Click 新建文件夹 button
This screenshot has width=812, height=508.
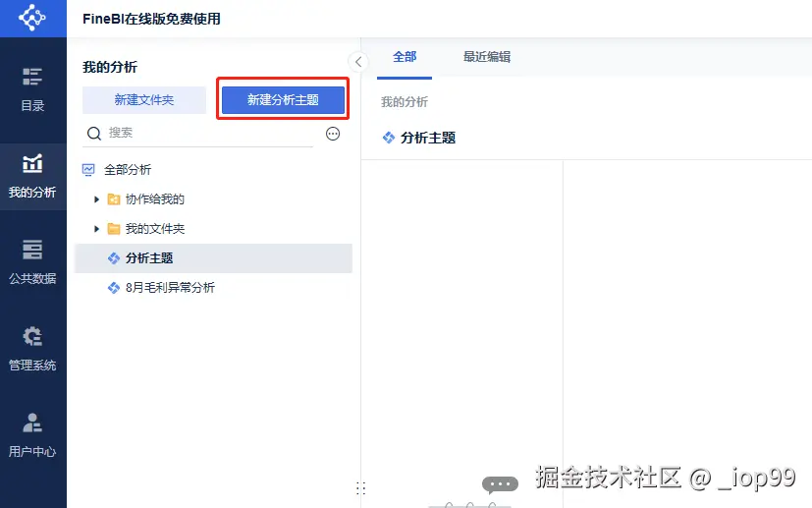[x=144, y=99]
